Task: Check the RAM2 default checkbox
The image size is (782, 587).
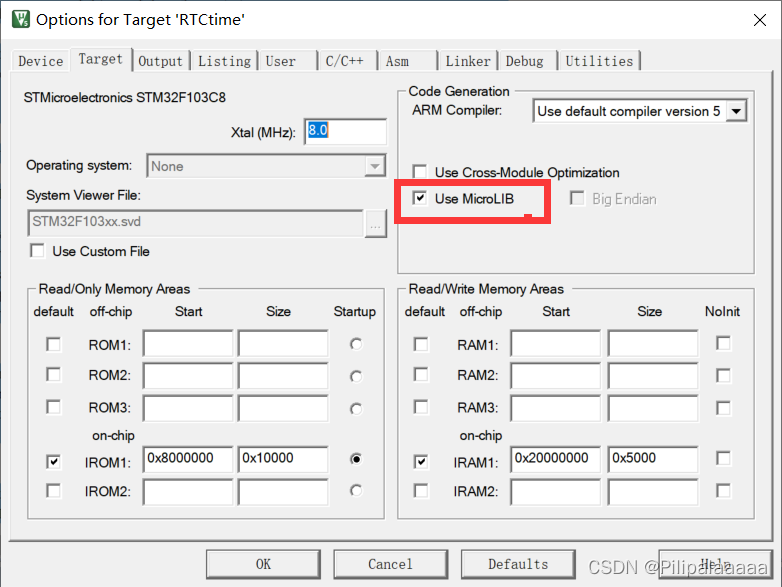Action: point(421,375)
